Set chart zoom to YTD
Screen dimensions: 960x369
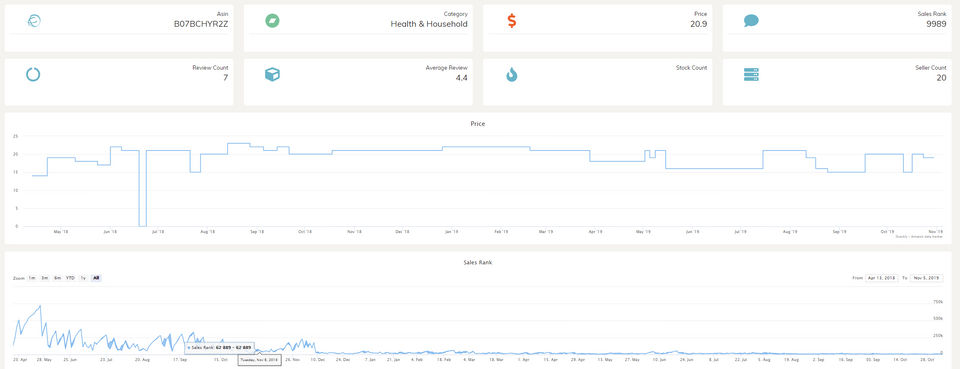(70, 278)
